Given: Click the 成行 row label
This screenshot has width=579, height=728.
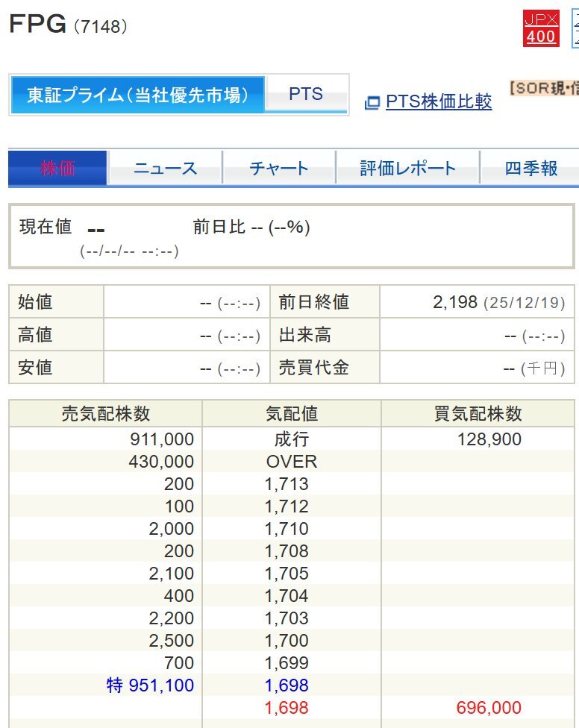Looking at the screenshot, I should click(x=292, y=439).
